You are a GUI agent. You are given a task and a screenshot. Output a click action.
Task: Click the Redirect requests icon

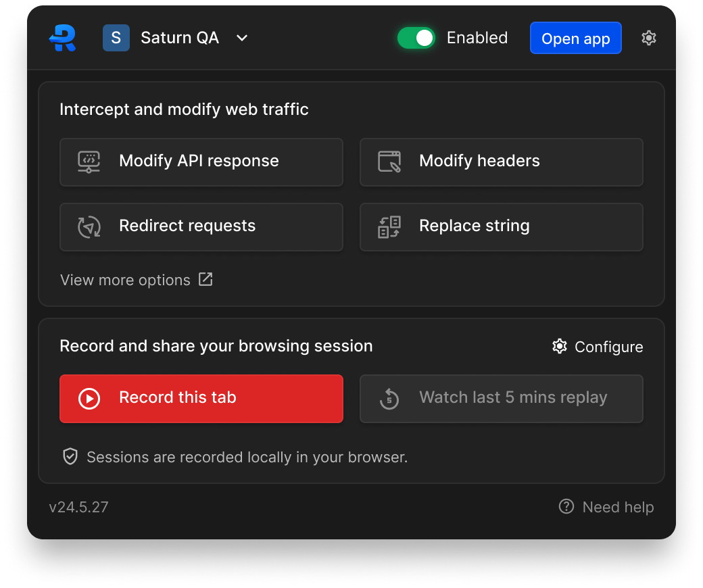point(89,227)
